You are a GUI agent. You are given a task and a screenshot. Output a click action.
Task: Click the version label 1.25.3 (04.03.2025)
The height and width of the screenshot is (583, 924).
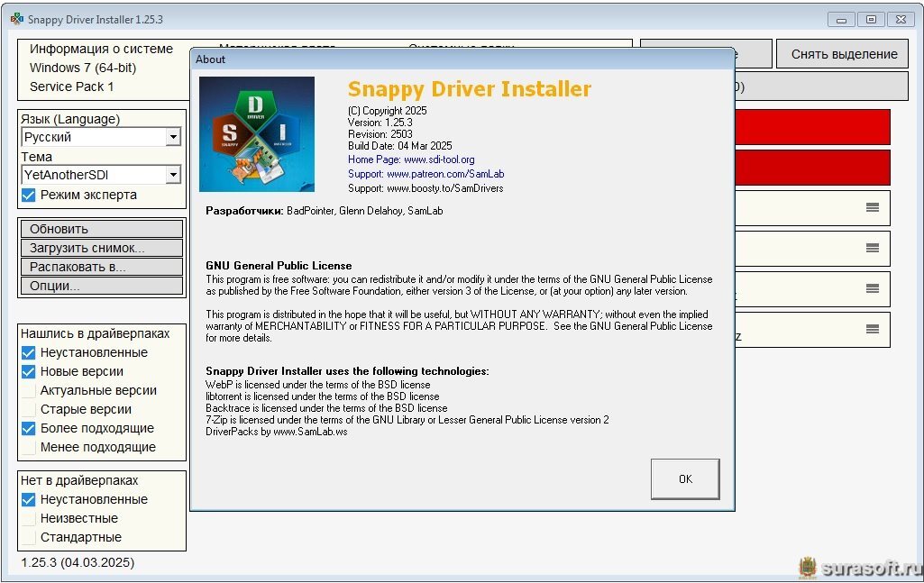click(x=78, y=562)
